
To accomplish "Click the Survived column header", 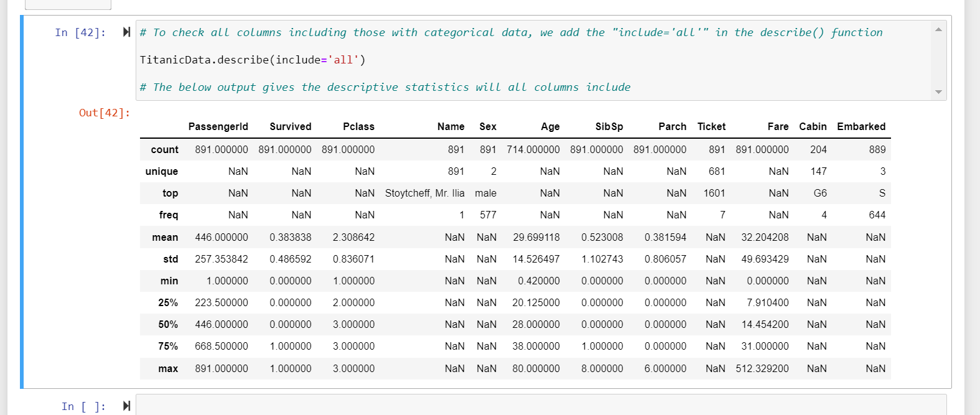I will pos(291,126).
